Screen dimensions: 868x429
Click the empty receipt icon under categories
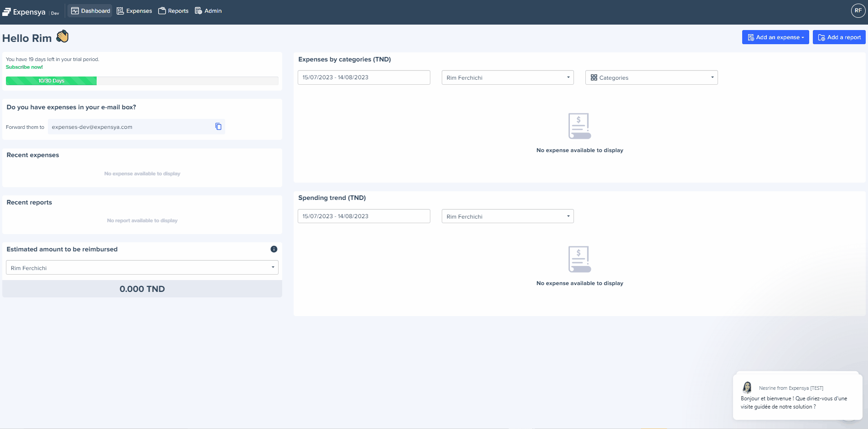[579, 126]
